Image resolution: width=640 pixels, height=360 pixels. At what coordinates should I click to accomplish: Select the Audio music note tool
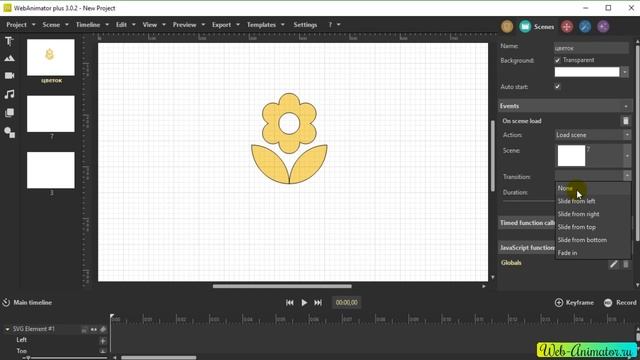click(9, 94)
